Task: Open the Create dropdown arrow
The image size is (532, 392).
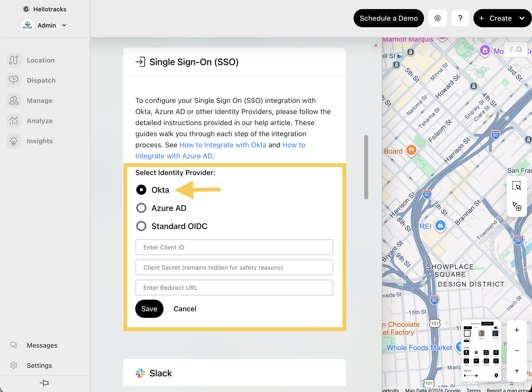Action: point(522,18)
